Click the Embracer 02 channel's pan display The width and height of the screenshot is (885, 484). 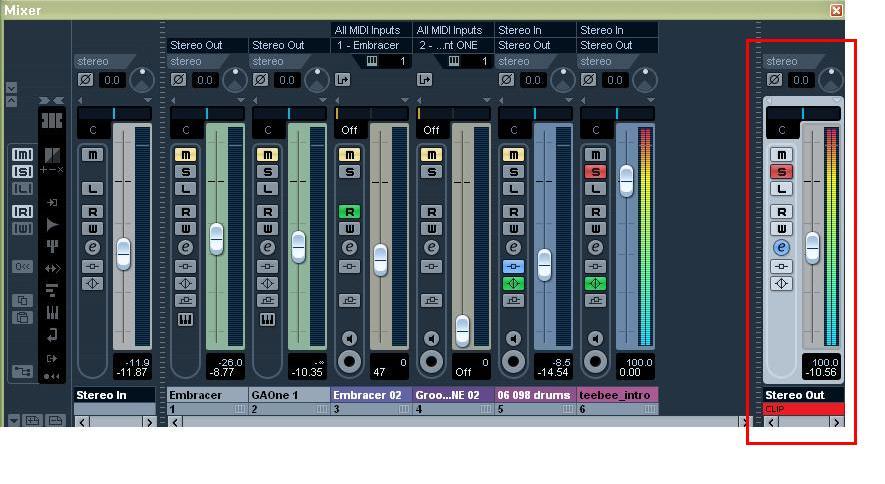371,113
